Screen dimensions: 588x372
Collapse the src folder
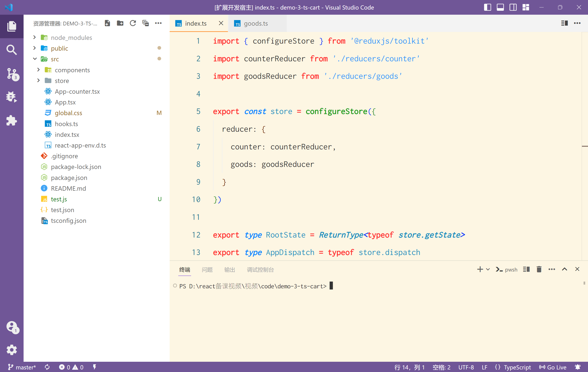pos(35,59)
